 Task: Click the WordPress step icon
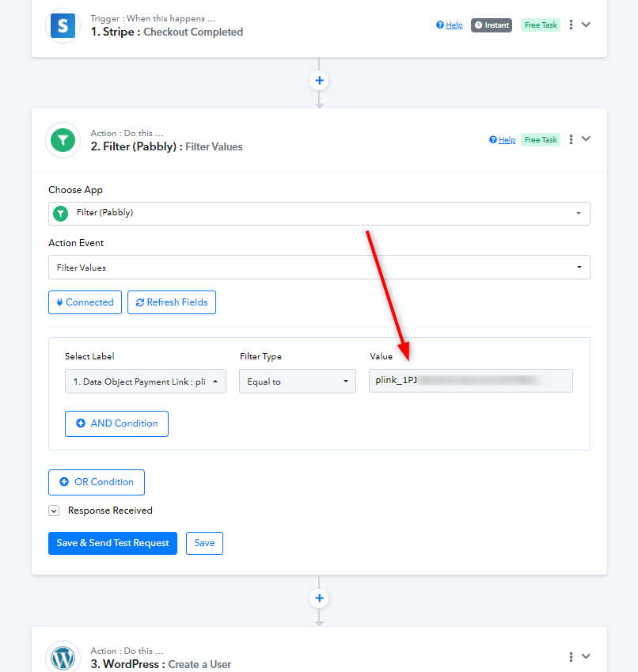click(x=63, y=658)
